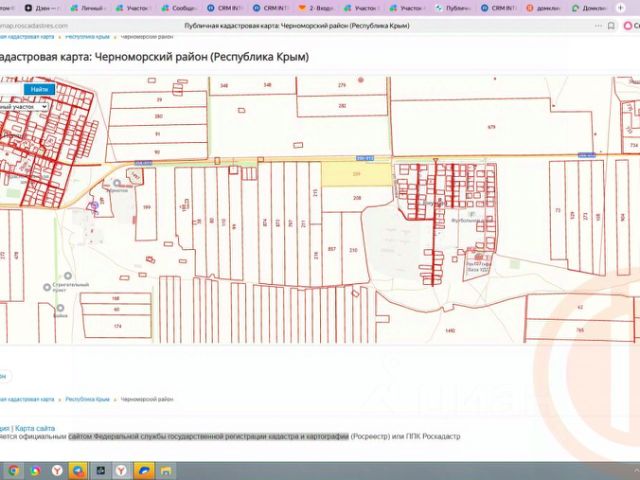Screen dimensions: 640x480
Task: Select parcel 91 on the map
Action: 158,134
